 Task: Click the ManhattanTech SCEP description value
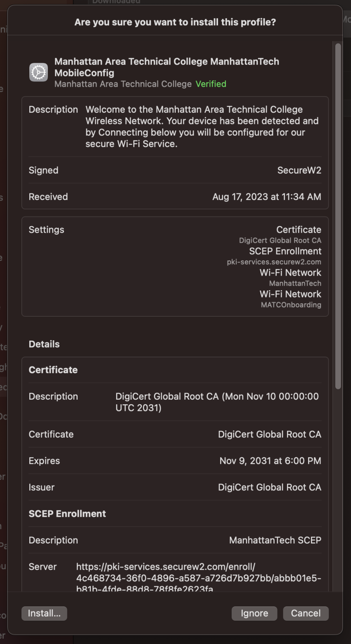click(x=275, y=540)
